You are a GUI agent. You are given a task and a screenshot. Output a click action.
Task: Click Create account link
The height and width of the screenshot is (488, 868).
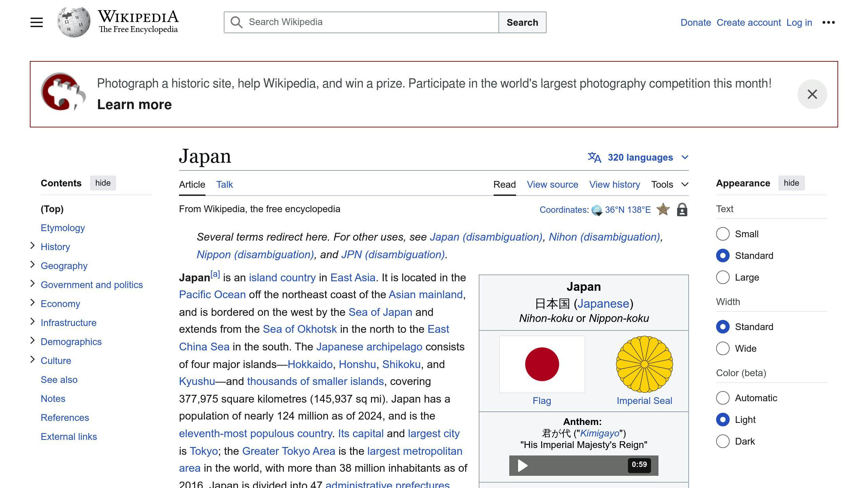749,22
